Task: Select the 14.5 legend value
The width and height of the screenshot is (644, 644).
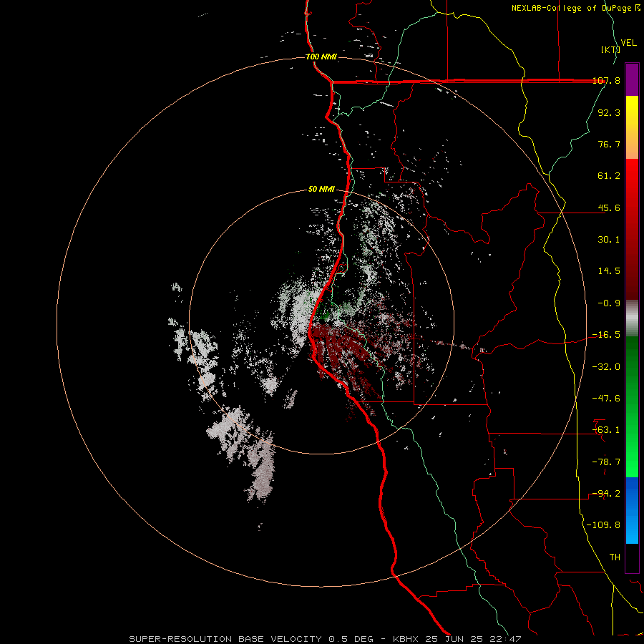Action: tap(609, 271)
